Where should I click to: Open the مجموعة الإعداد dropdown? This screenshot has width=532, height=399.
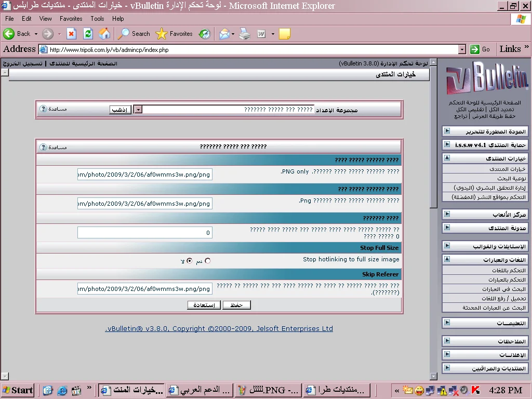[138, 109]
